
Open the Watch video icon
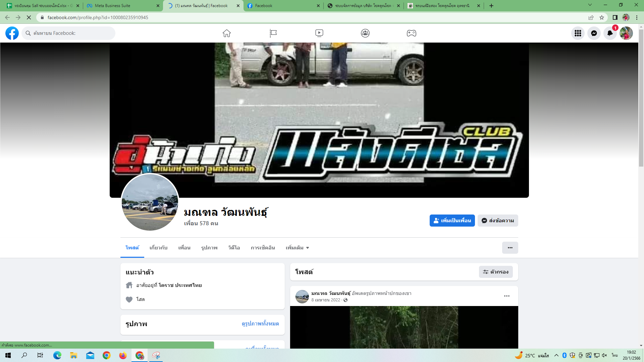(x=319, y=33)
